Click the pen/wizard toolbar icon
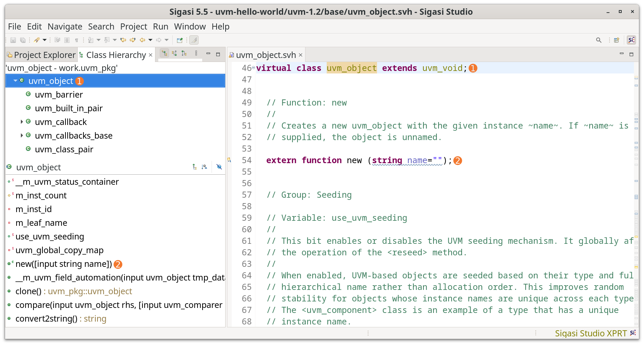 pyautogui.click(x=37, y=40)
